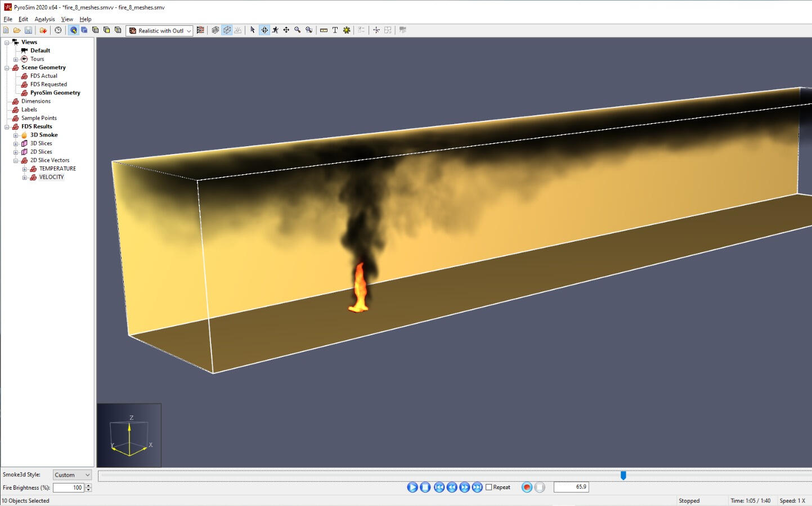
Task: Open the Realistic with Outlines render dropdown
Action: pyautogui.click(x=160, y=31)
